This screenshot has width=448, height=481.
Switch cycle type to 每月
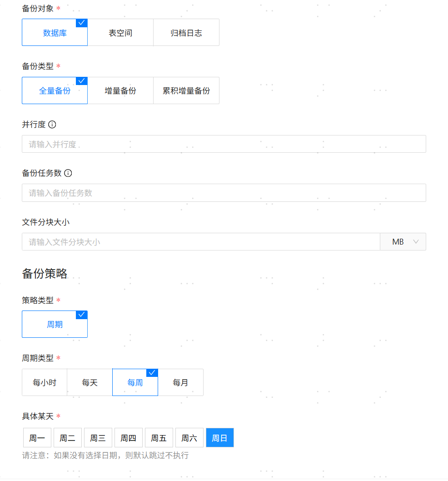[180, 383]
